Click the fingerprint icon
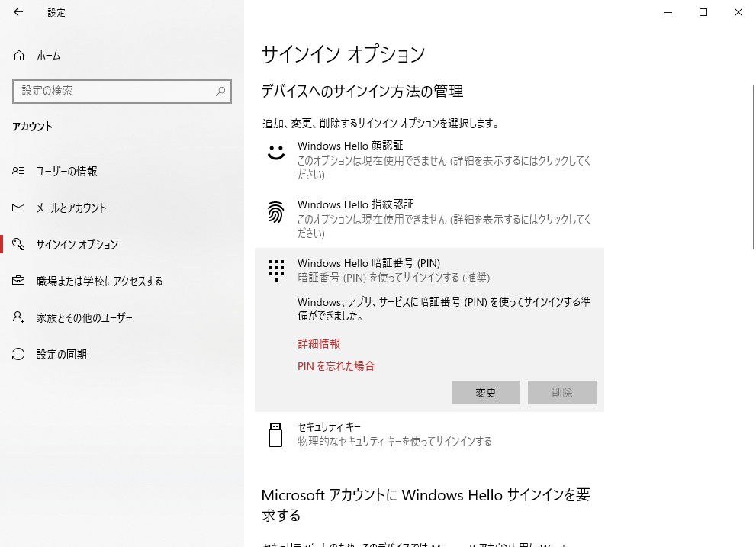The height and width of the screenshot is (547, 756). [276, 212]
